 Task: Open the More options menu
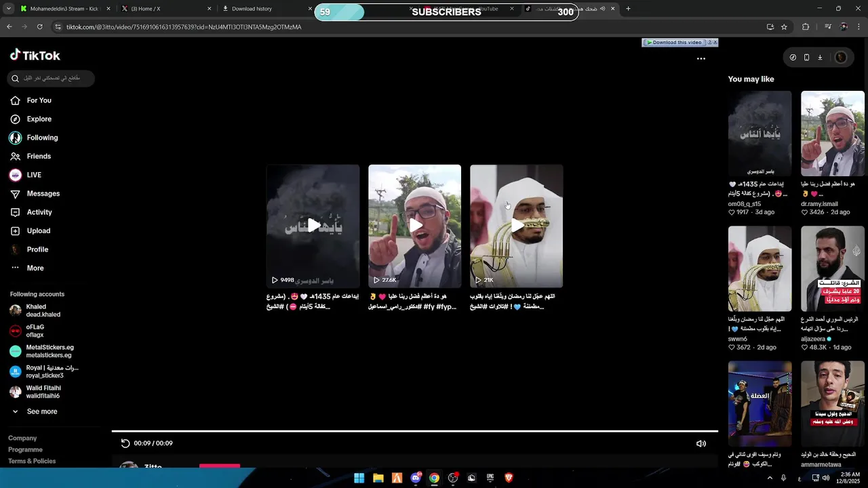[x=27, y=268]
